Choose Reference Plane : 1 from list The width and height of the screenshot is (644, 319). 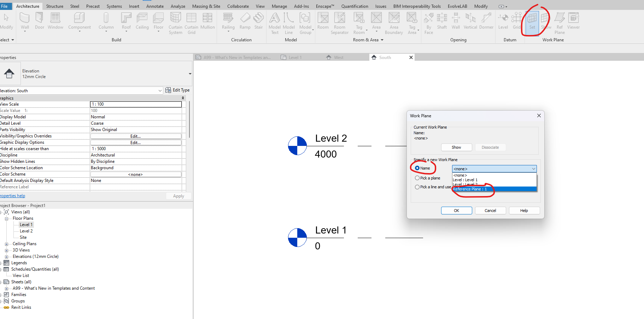pyautogui.click(x=494, y=189)
